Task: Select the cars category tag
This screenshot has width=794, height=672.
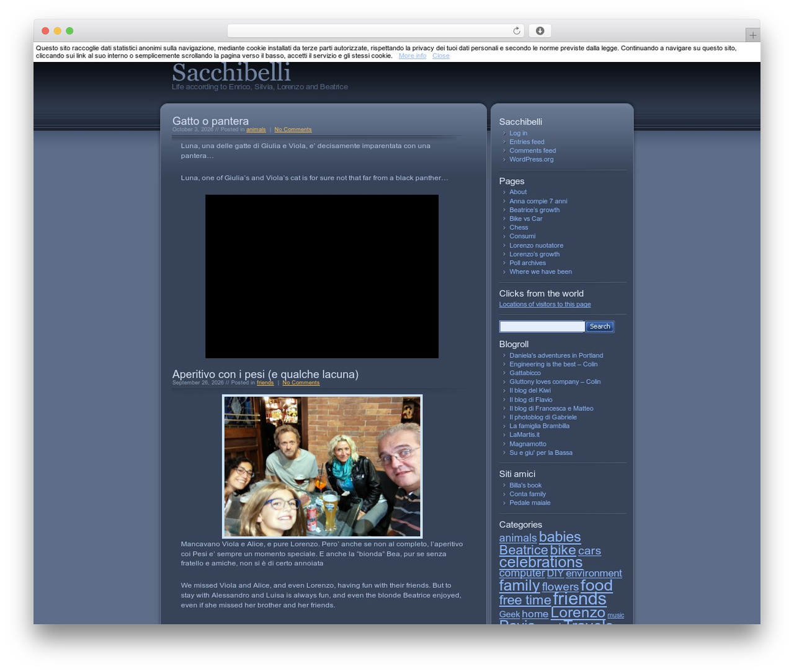Action: point(589,550)
